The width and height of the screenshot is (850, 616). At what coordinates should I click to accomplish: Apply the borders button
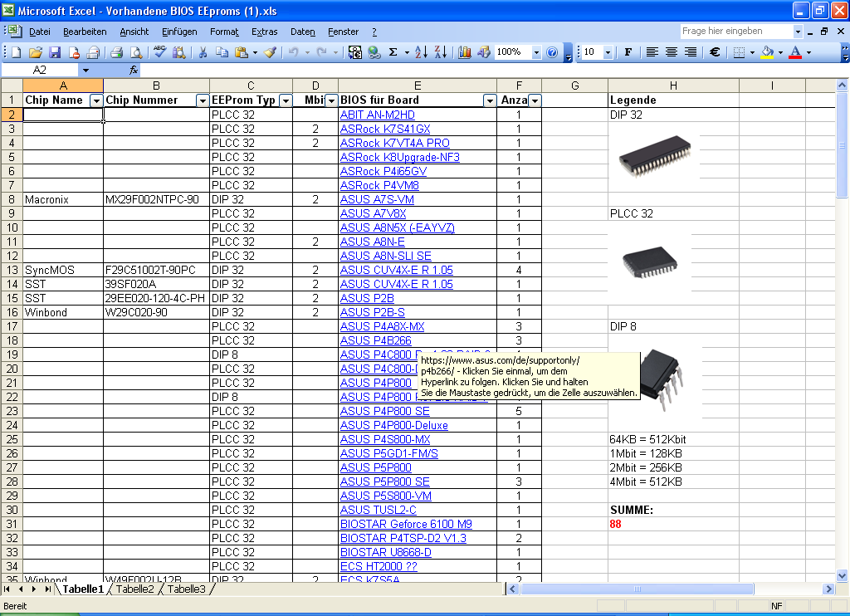click(738, 52)
